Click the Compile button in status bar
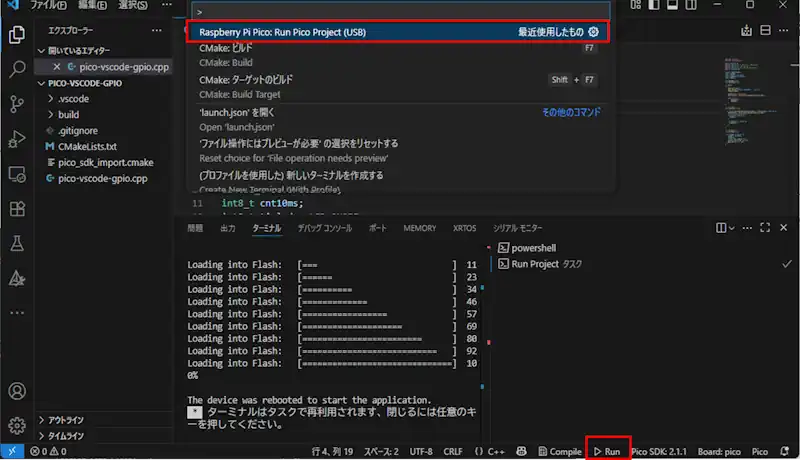Screen dimensions: 800x460 [560, 451]
